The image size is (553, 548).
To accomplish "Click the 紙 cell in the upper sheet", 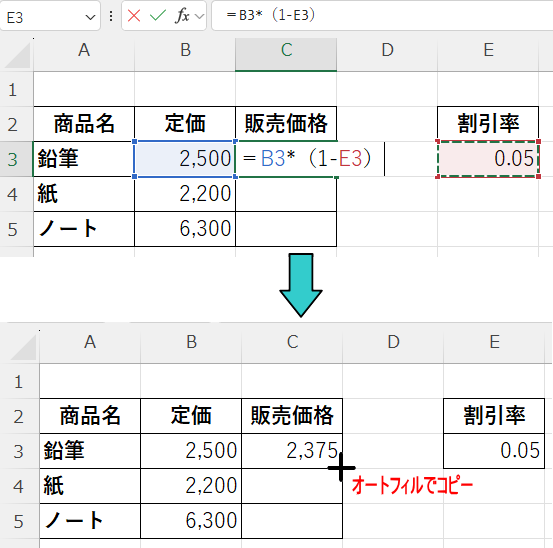I will pyautogui.click(x=84, y=194).
